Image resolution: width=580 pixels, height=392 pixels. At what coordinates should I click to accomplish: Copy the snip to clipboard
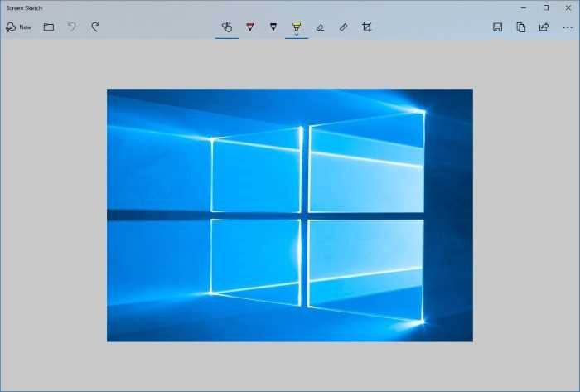point(520,27)
